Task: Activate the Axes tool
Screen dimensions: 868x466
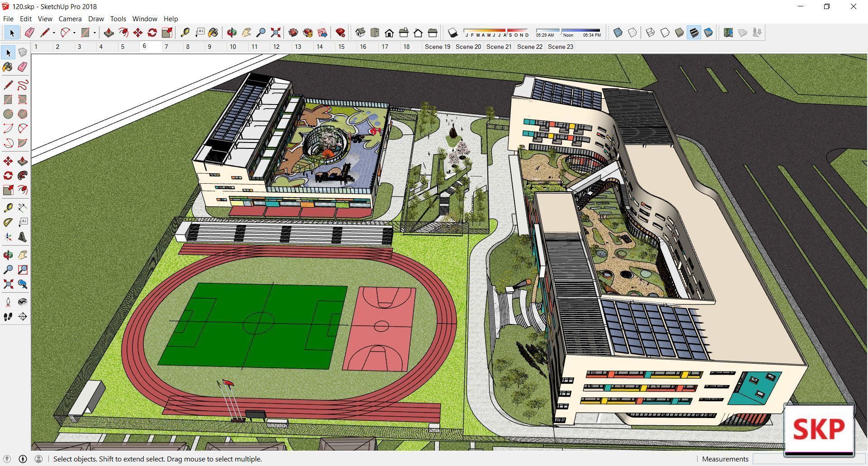Action: (x=8, y=237)
